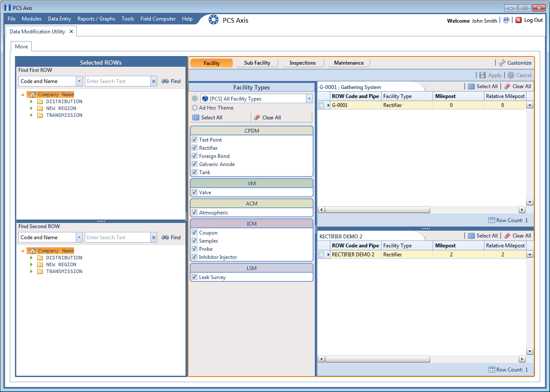The height and width of the screenshot is (392, 550).
Task: Open Code and Name dropdown in Find First ROW
Action: [x=79, y=81]
